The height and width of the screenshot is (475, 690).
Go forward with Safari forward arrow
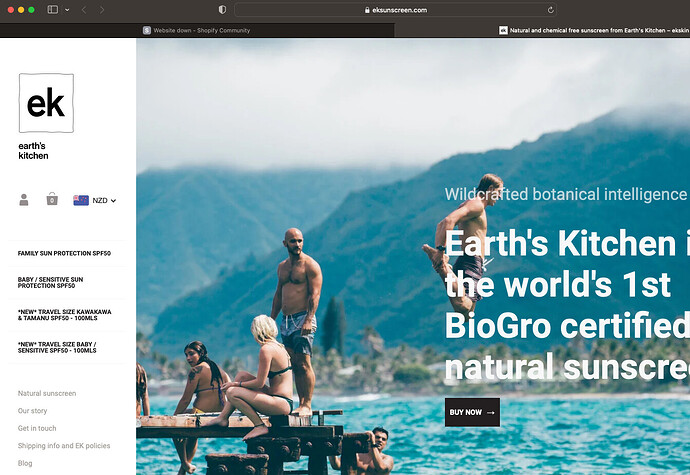pyautogui.click(x=102, y=10)
